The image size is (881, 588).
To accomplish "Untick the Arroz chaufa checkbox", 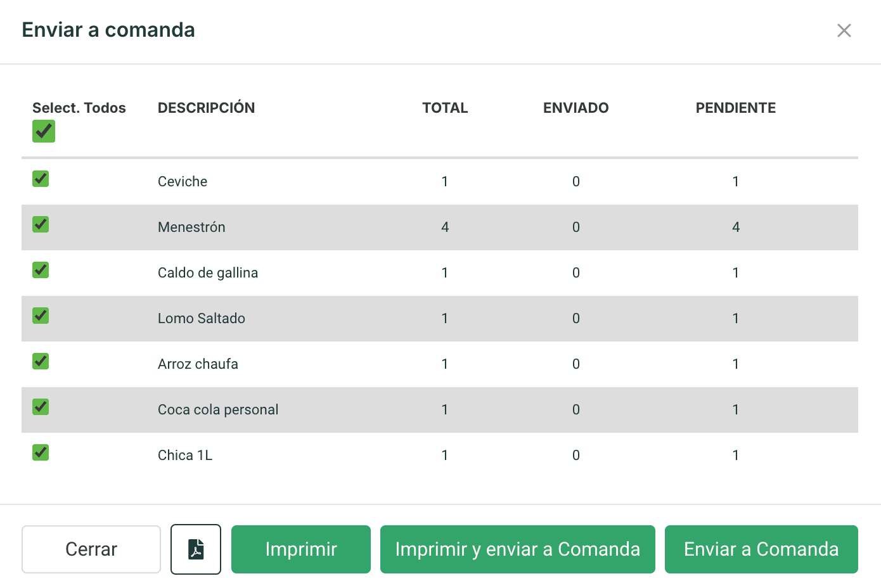I will tap(41, 361).
